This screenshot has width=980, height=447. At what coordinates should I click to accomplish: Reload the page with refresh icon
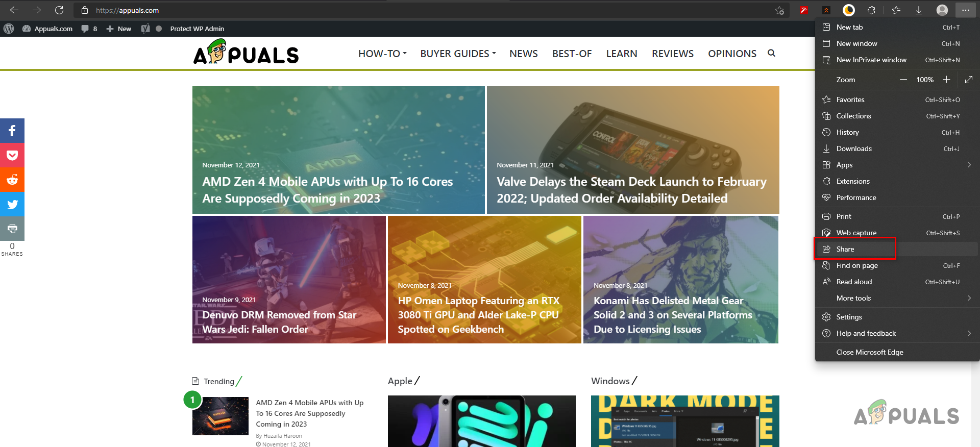[59, 10]
